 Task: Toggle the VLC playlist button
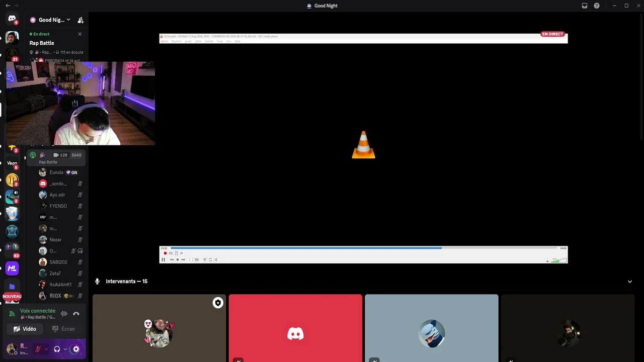pyautogui.click(x=205, y=259)
